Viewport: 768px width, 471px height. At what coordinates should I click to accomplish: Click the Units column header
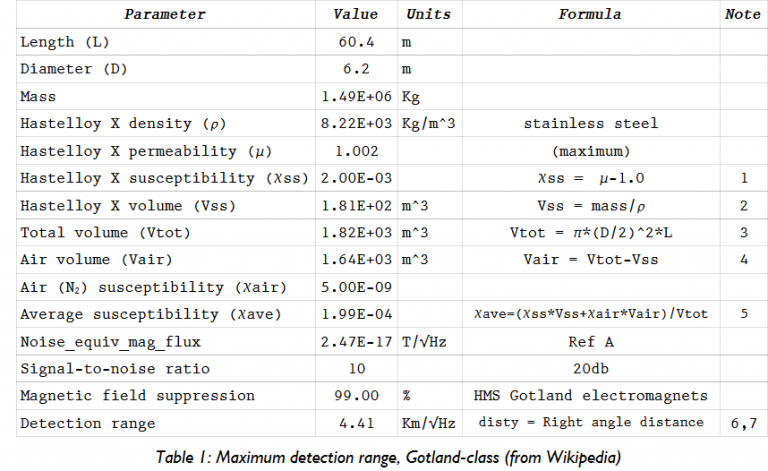[428, 15]
